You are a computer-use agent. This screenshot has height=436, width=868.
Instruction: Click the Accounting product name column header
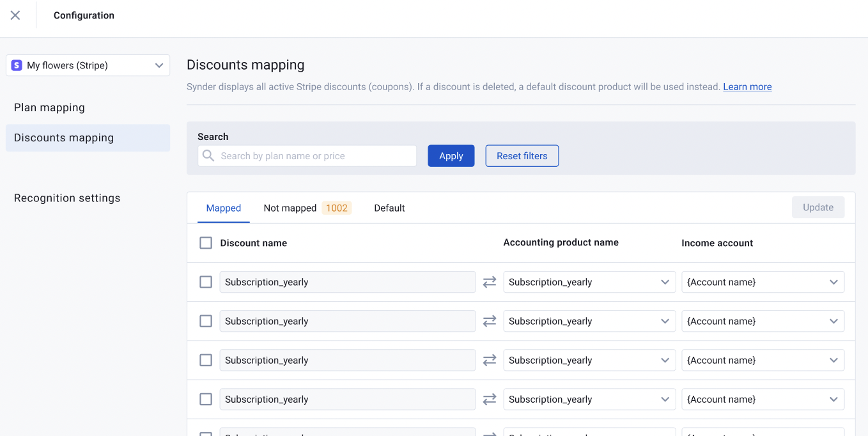(561, 242)
